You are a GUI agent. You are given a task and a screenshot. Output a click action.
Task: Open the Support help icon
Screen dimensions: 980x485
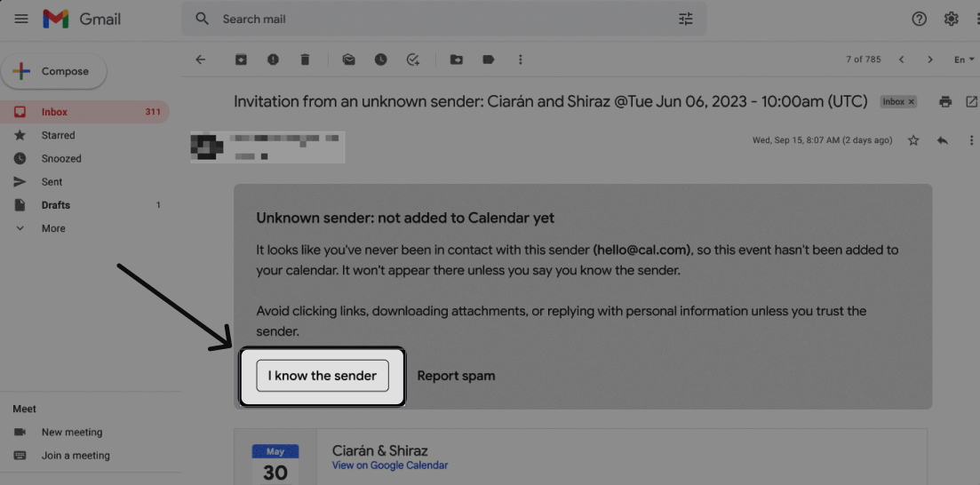[919, 19]
